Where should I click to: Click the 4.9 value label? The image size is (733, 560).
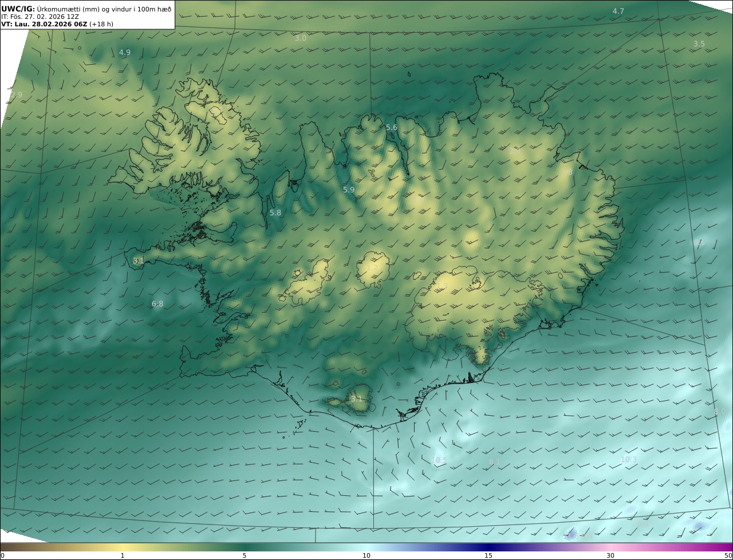125,53
